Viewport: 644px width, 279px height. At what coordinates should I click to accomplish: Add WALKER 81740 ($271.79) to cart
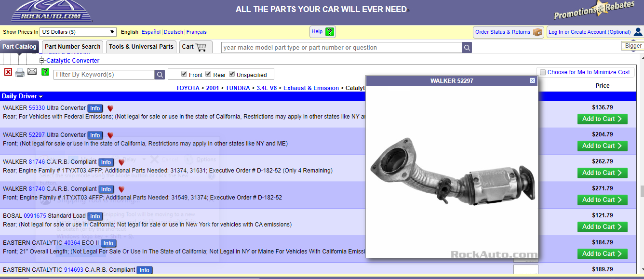602,199
